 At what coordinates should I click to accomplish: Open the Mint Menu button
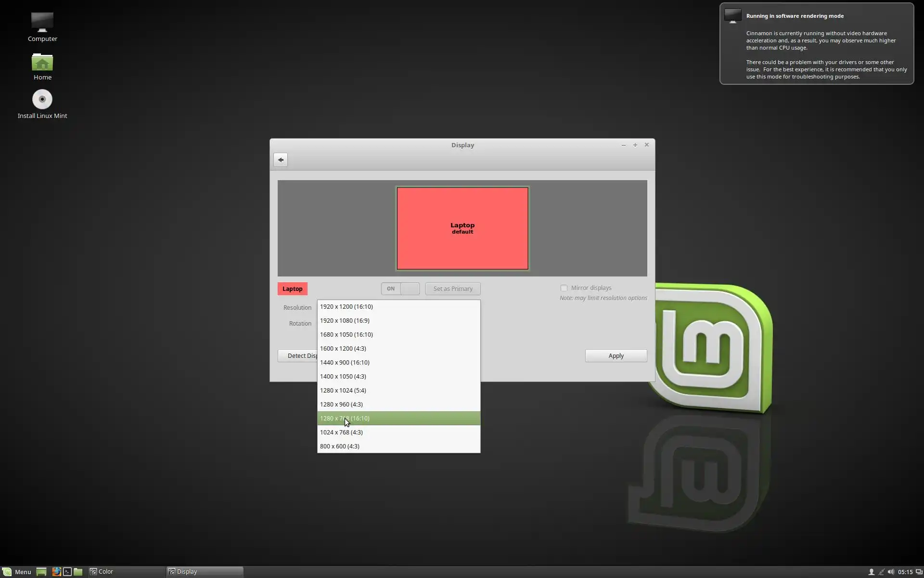click(x=17, y=572)
